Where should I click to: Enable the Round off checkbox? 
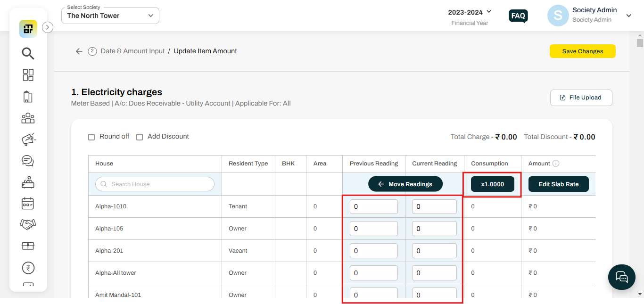91,137
